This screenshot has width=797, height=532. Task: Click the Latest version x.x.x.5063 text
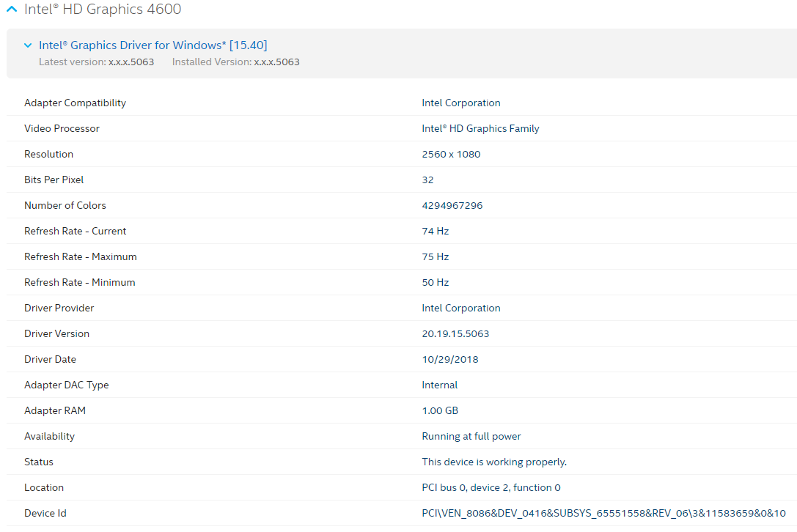click(x=97, y=62)
